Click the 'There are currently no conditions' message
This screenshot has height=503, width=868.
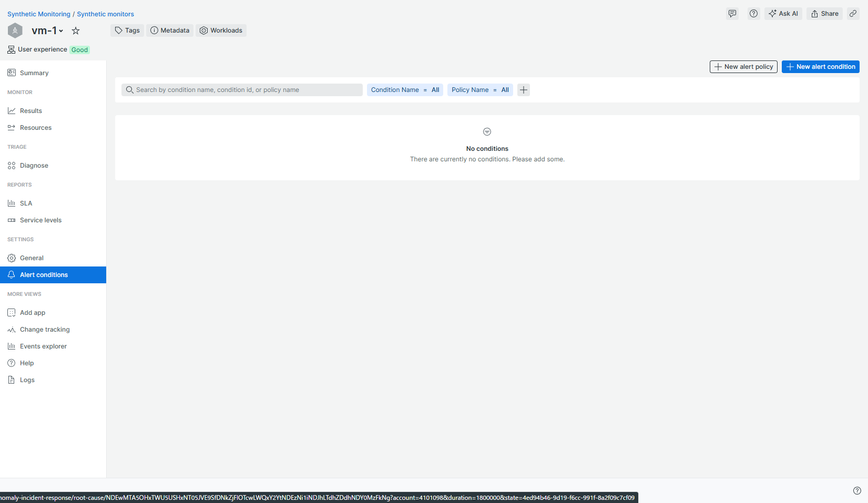tap(487, 159)
